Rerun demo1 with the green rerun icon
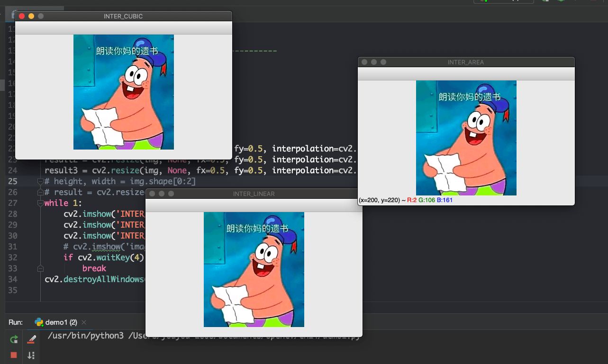 (14, 339)
